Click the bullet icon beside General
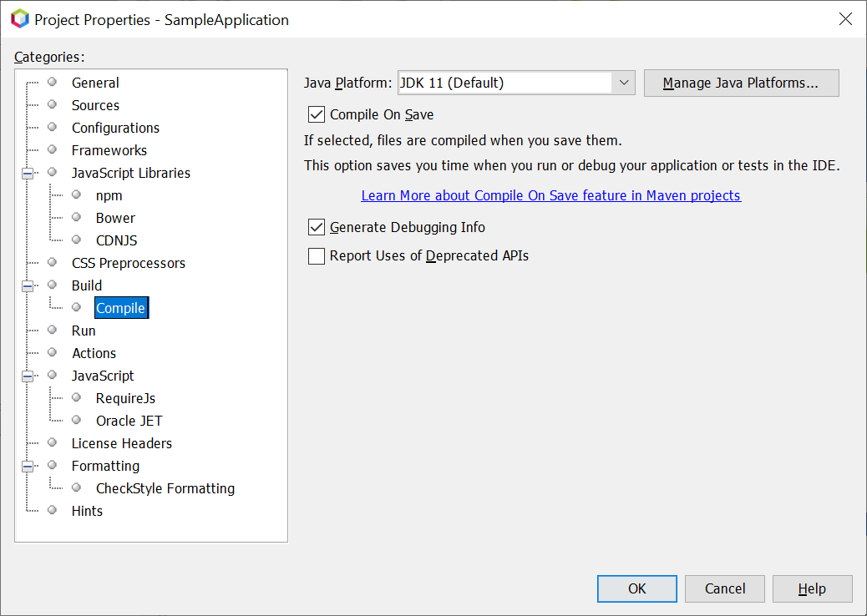This screenshot has width=867, height=616. click(53, 82)
